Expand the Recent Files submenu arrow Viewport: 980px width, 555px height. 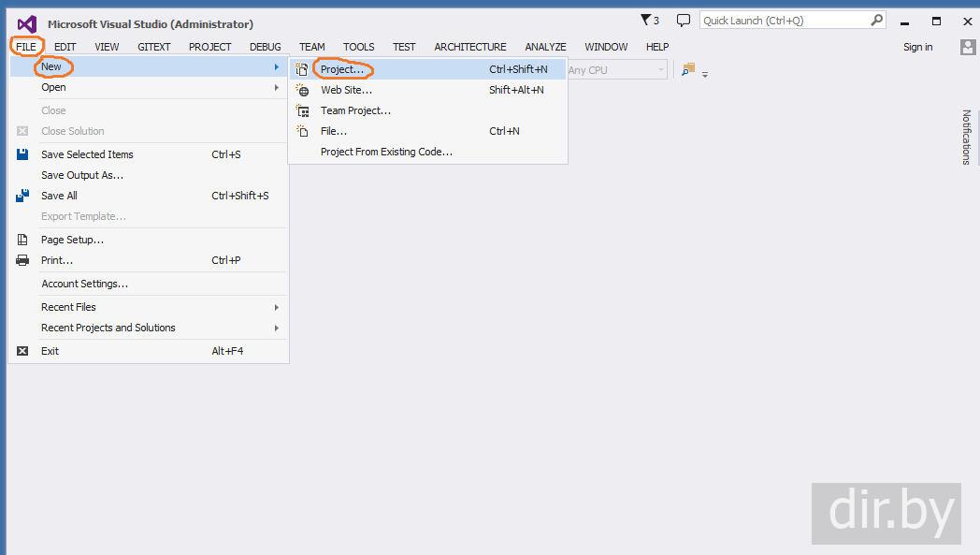pyautogui.click(x=276, y=307)
